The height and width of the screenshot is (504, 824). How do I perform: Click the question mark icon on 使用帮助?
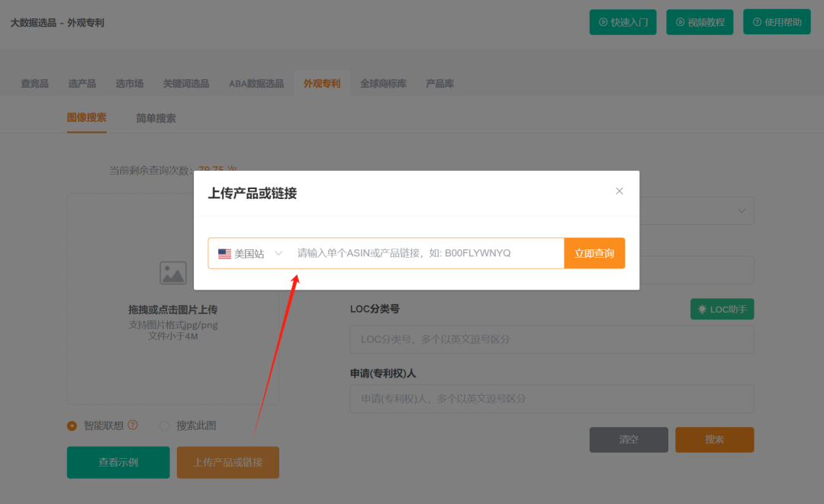pyautogui.click(x=757, y=21)
